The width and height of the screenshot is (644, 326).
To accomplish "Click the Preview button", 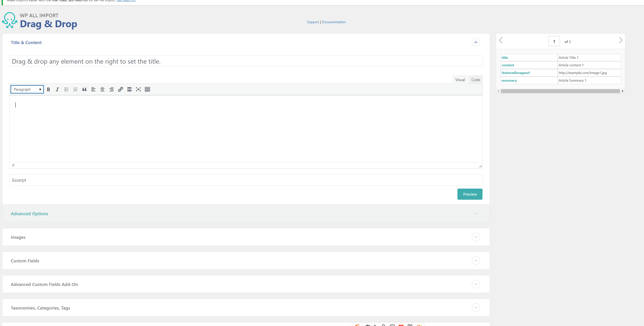I will pyautogui.click(x=470, y=194).
